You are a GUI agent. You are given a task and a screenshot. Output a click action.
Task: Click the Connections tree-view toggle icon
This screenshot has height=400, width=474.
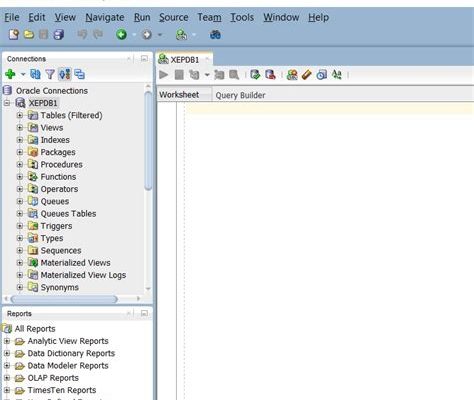click(79, 74)
